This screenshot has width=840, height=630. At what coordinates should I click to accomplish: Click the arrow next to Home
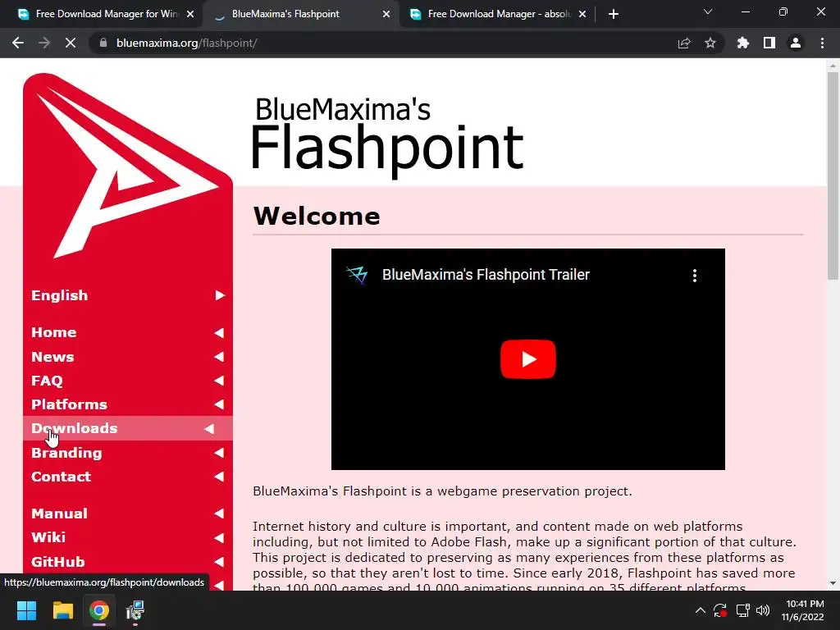(x=219, y=333)
